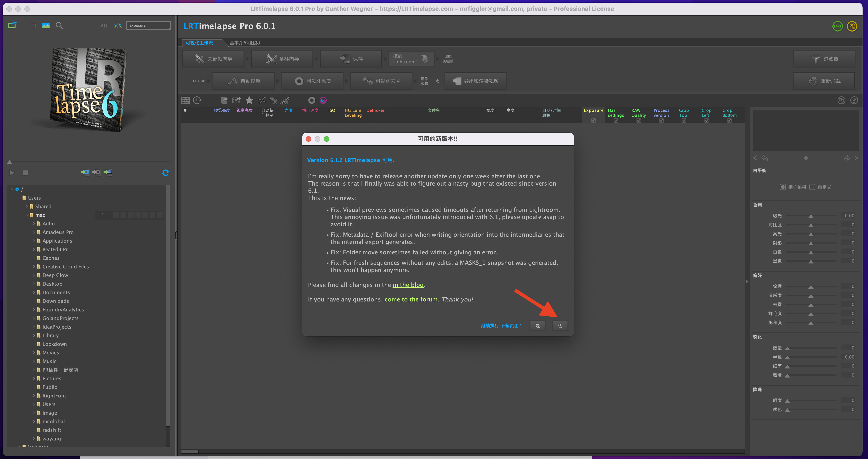Image resolution: width=868 pixels, height=459 pixels.
Task: Open the 'come to the forum' link
Action: pos(411,299)
